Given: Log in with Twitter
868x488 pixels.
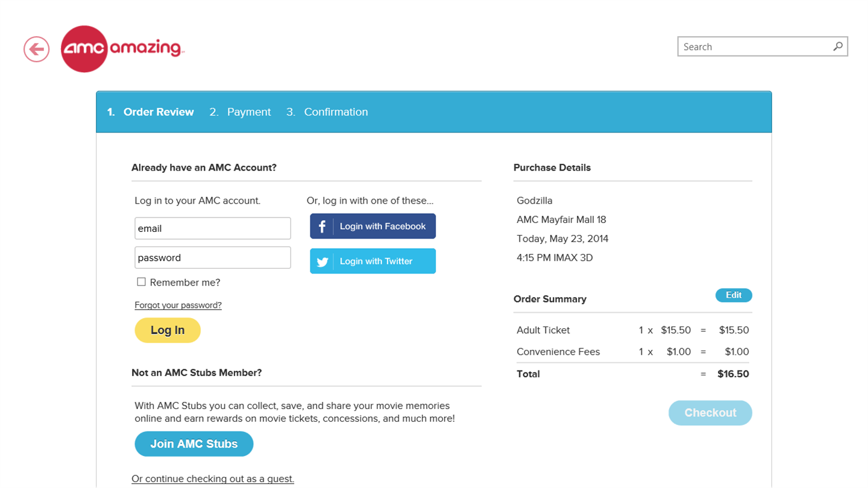Looking at the screenshot, I should click(x=376, y=261).
